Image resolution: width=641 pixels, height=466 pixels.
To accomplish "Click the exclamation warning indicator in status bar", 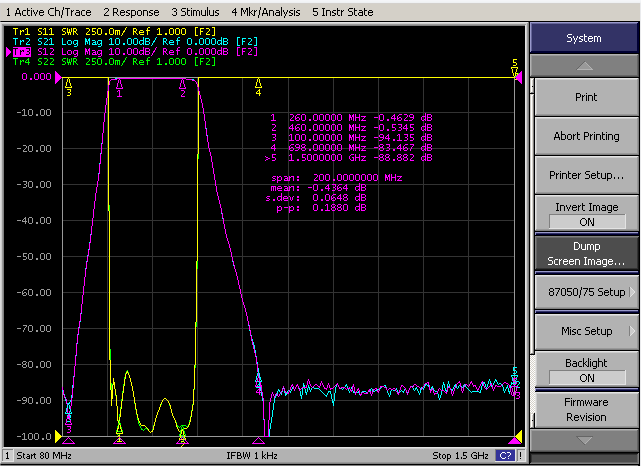I will click(x=521, y=455).
